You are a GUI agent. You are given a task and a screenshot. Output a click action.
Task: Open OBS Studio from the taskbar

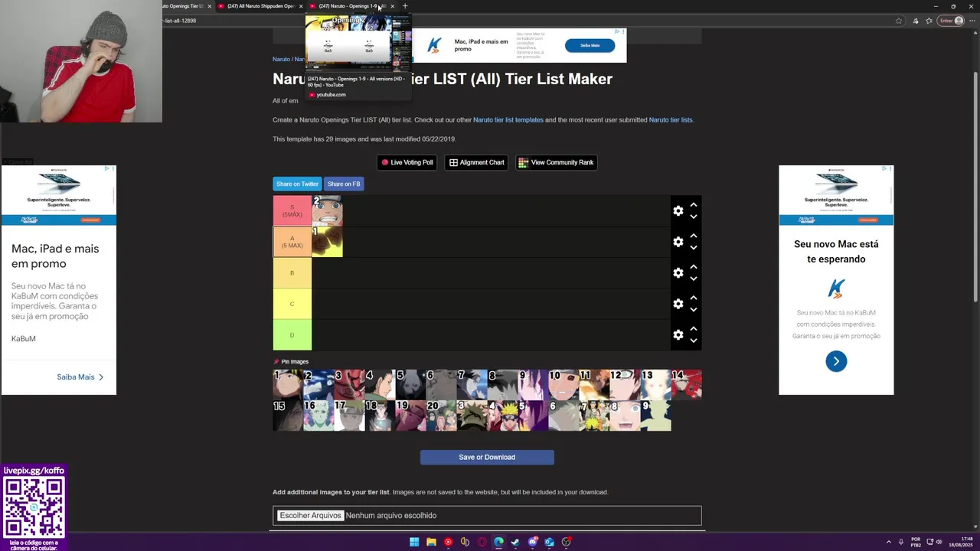[566, 542]
